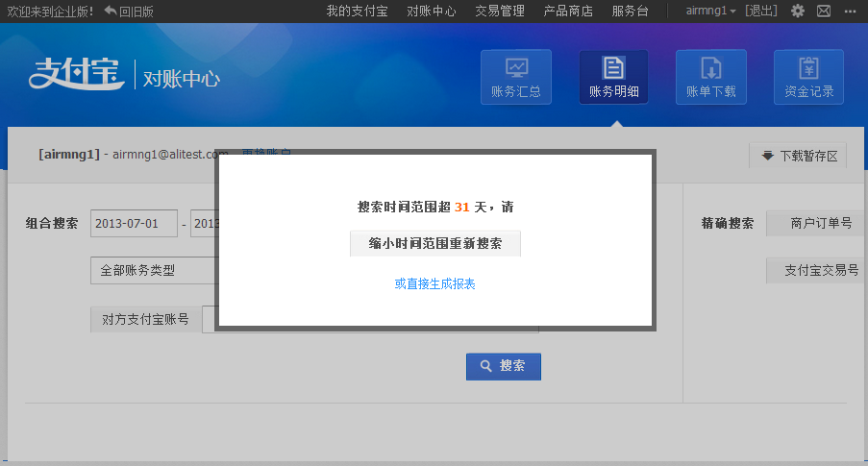This screenshot has width=868, height=466.
Task: Open the 全部账务类型 type dropdown
Action: 155,271
